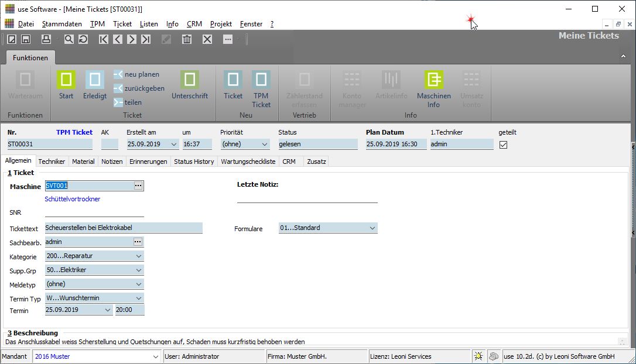Open the Ticket menu

pyautogui.click(x=122, y=24)
